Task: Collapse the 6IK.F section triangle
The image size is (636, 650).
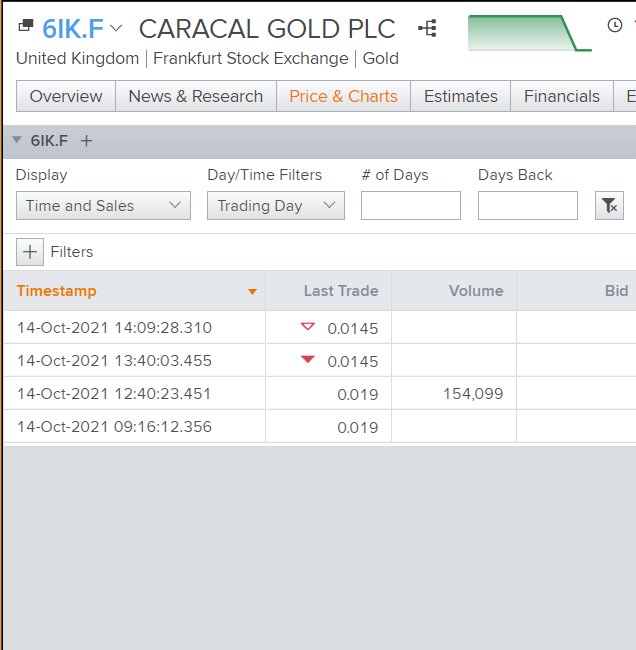Action: pyautogui.click(x=17, y=140)
